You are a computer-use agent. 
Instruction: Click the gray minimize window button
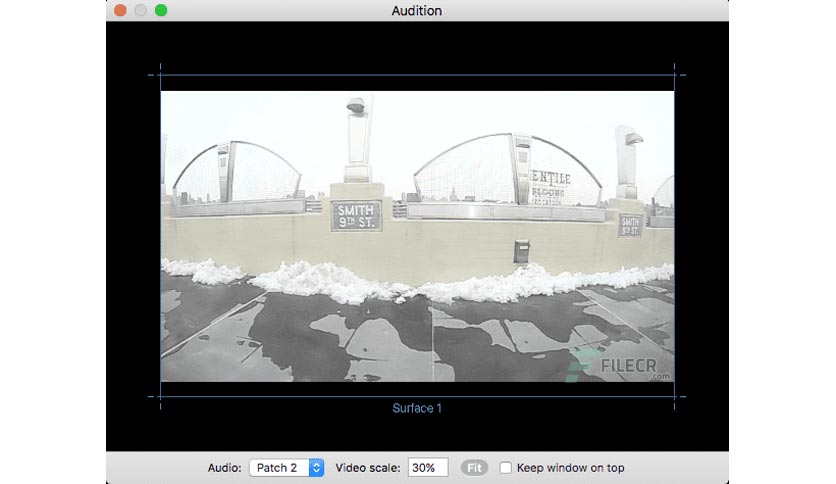141,10
